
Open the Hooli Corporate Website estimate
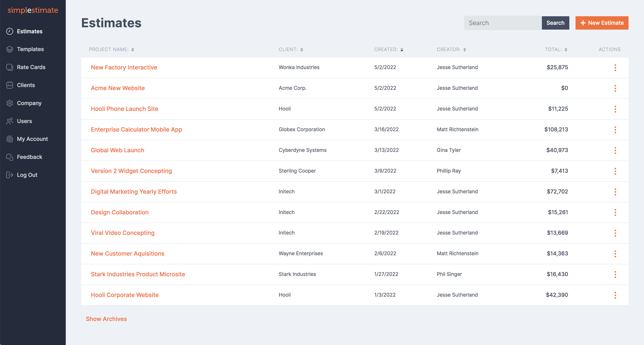click(125, 295)
